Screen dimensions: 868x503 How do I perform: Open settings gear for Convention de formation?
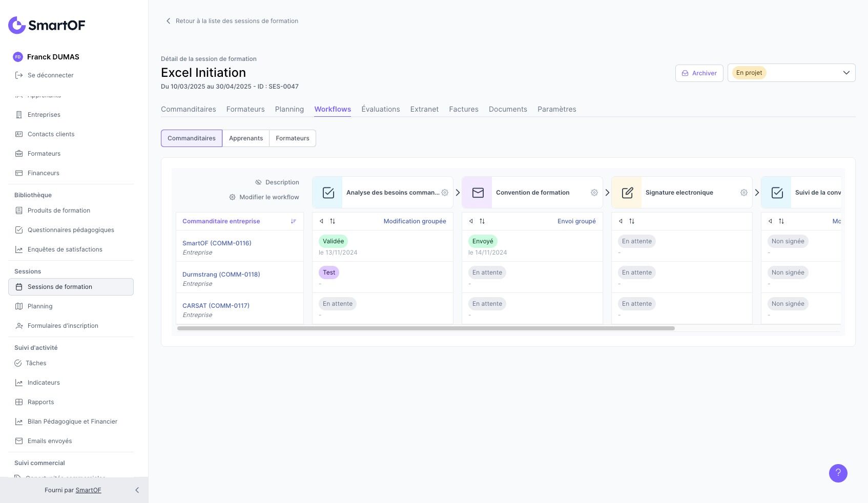594,193
